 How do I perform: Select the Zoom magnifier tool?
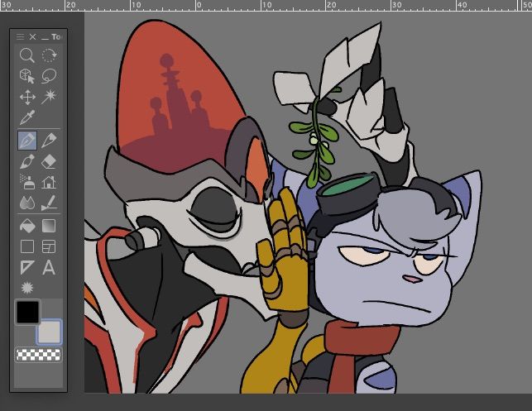(27, 55)
